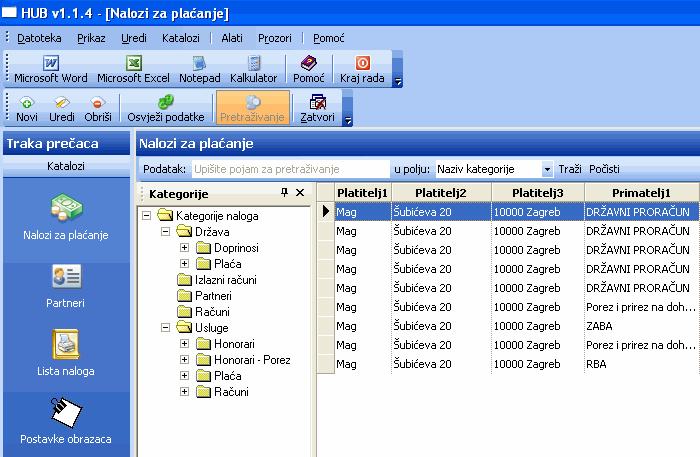Open the Katalozi menu

(181, 38)
